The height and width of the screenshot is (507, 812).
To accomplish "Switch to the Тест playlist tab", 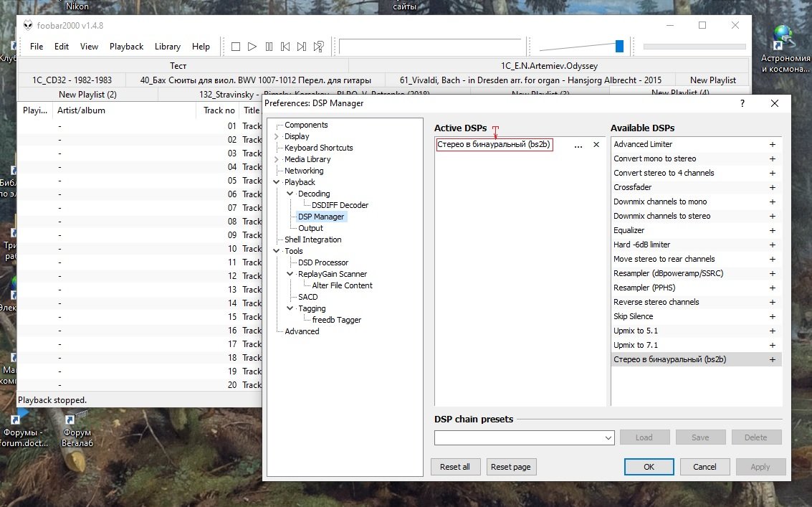I will click(178, 66).
